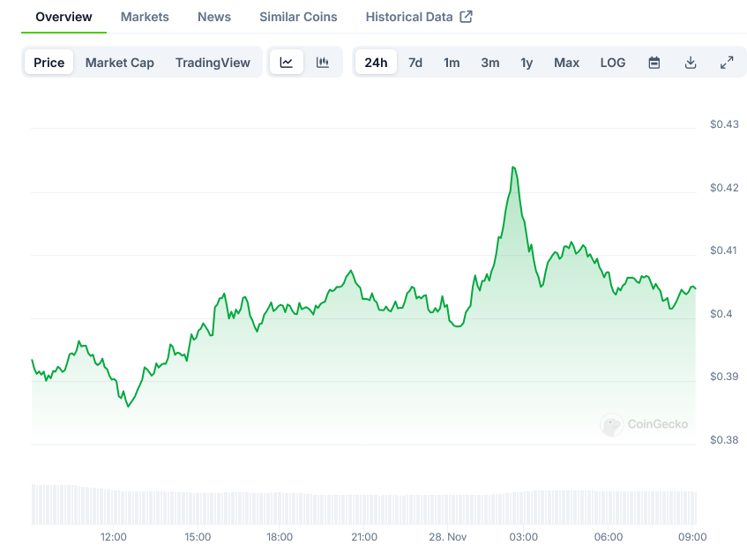This screenshot has width=747, height=560.
Task: Open the calendar date range picker
Action: point(654,63)
